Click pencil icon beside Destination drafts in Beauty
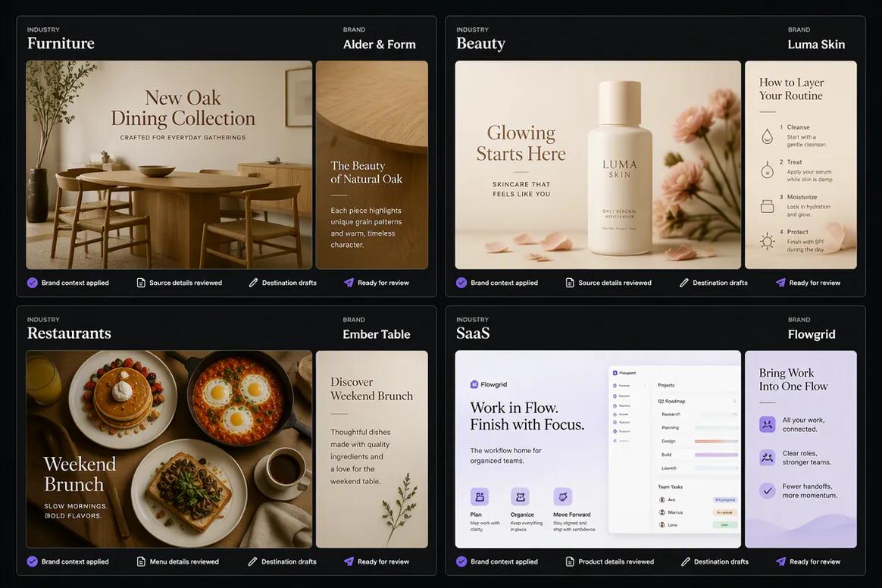 tap(684, 283)
